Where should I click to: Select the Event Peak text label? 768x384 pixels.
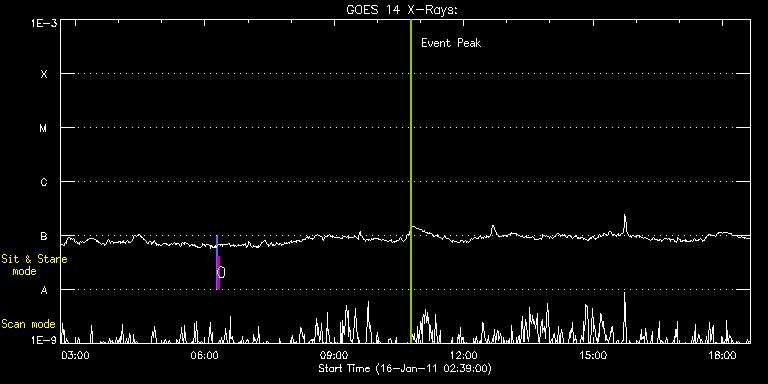(x=451, y=43)
